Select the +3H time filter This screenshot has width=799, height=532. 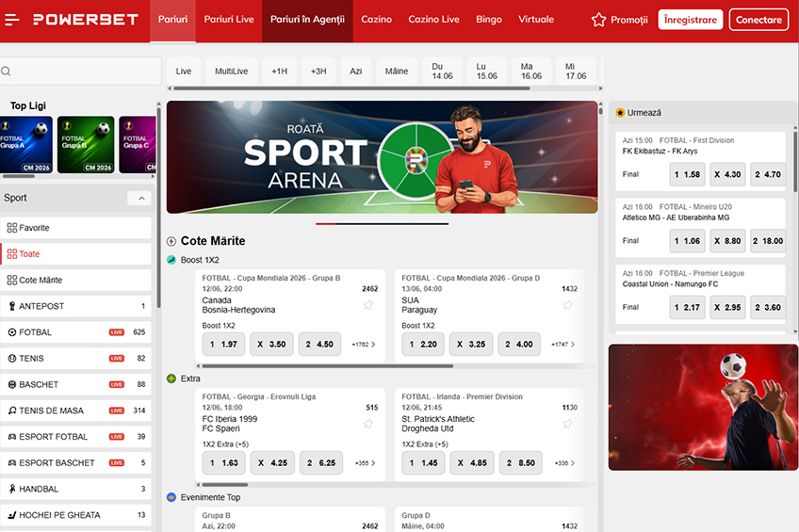pyautogui.click(x=318, y=72)
